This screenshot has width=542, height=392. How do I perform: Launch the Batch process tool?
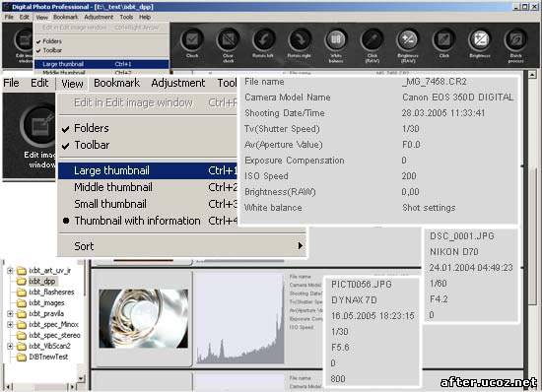[x=515, y=40]
